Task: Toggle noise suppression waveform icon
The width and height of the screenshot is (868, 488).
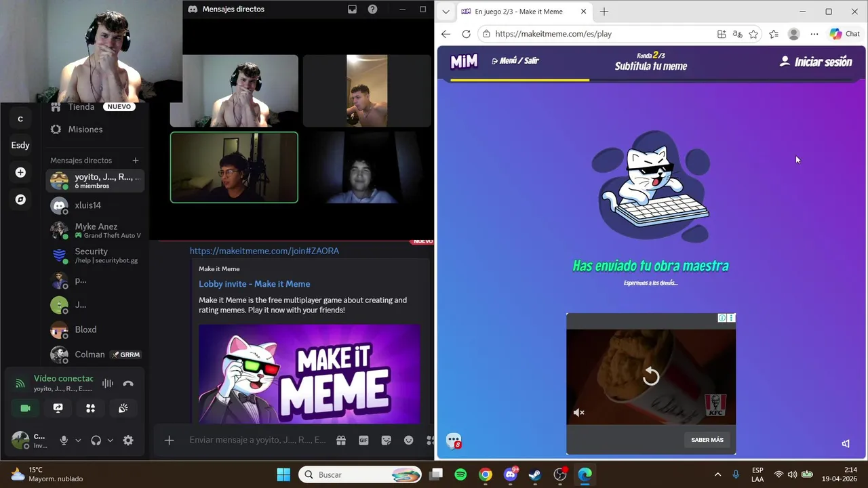Action: pos(108,384)
